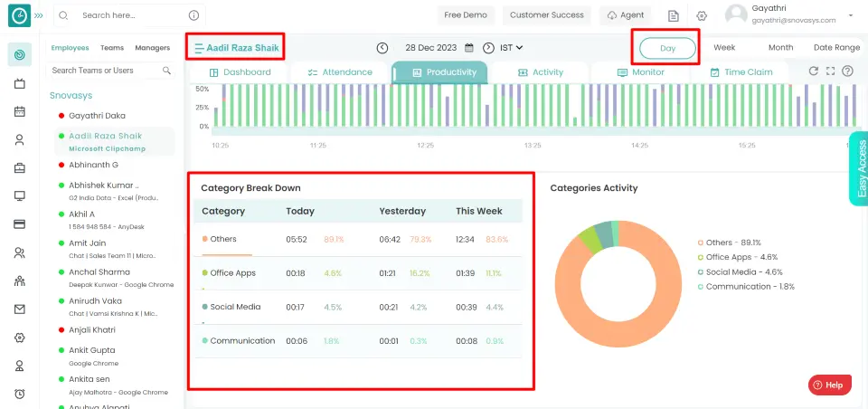This screenshot has height=409, width=868.
Task: Toggle employee list menu beside Aadil Raza Shaik
Action: (199, 48)
